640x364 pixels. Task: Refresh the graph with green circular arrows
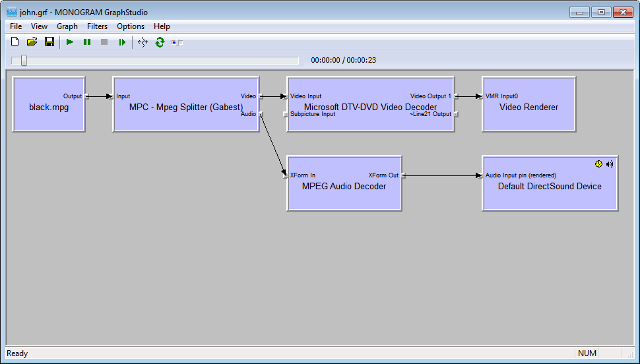pyautogui.click(x=160, y=42)
